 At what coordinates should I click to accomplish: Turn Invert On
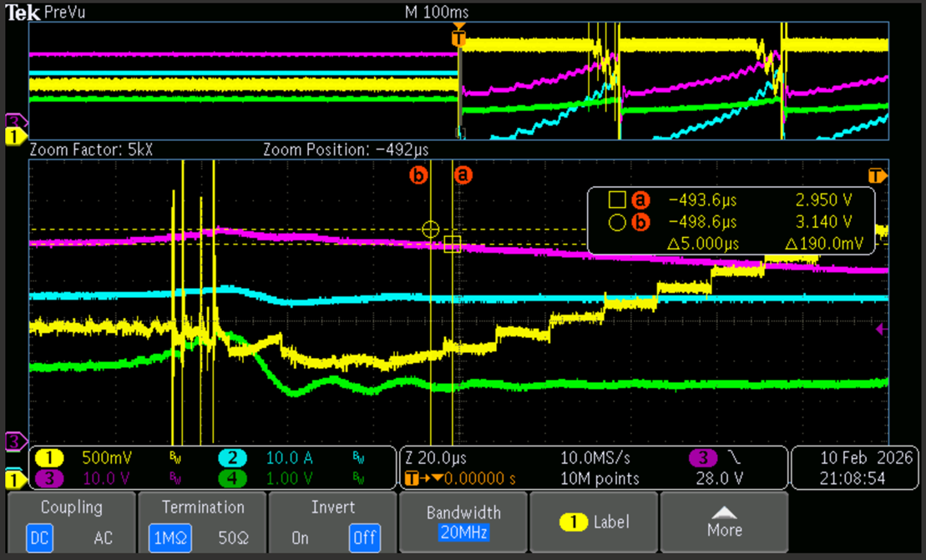300,537
